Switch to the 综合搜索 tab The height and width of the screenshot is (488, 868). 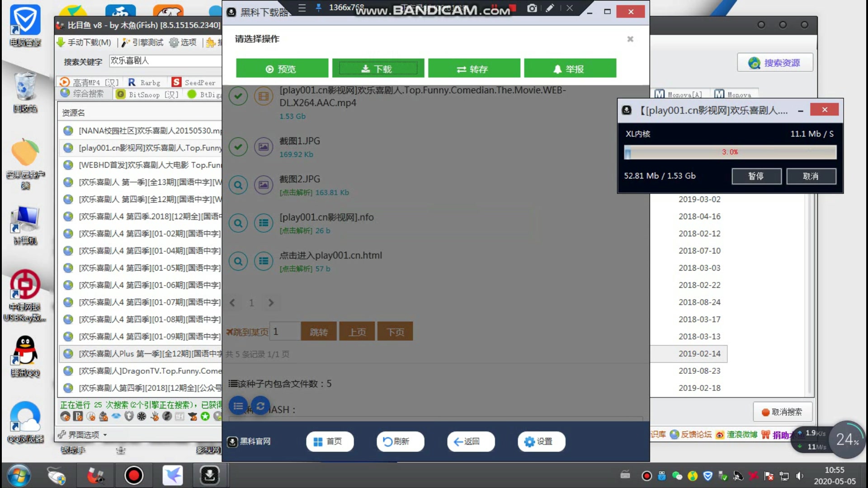pos(83,94)
